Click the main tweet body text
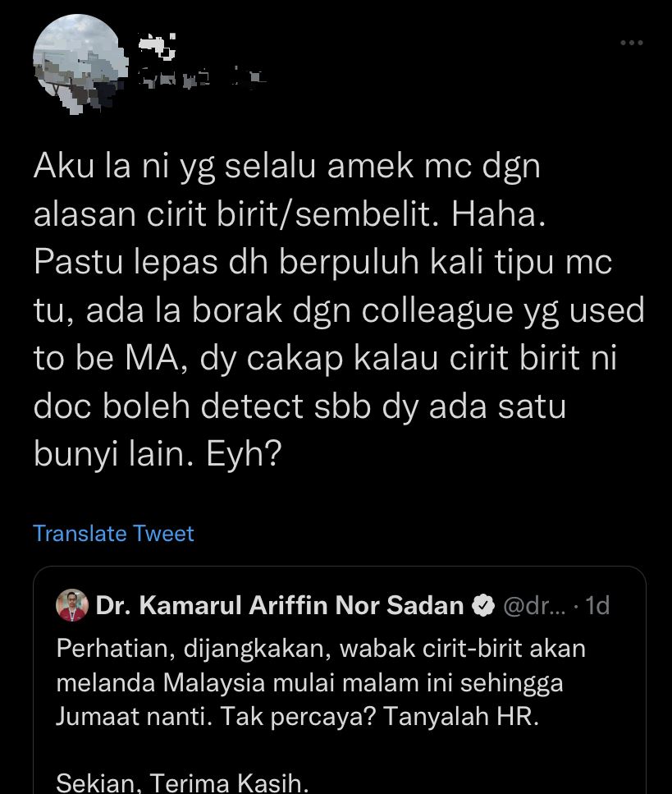Image resolution: width=672 pixels, height=794 pixels. [328, 308]
